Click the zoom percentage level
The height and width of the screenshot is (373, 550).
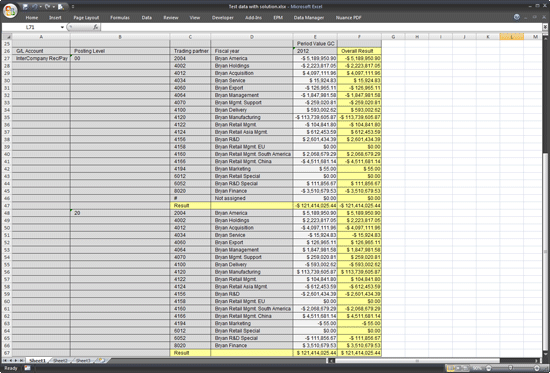click(477, 368)
